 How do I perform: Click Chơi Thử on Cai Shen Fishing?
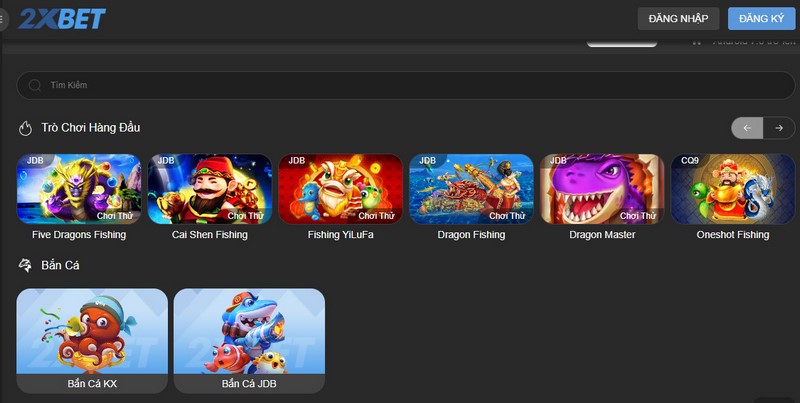[x=245, y=216]
